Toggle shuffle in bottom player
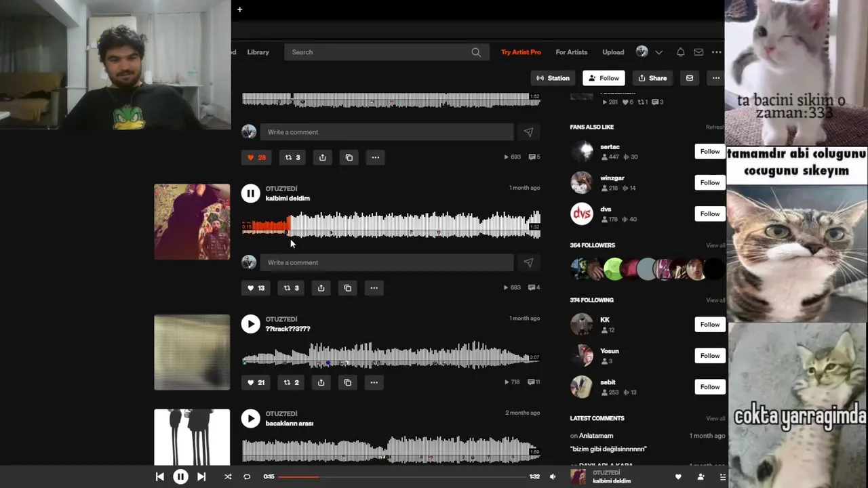Screen dimensions: 868x488 coord(228,476)
